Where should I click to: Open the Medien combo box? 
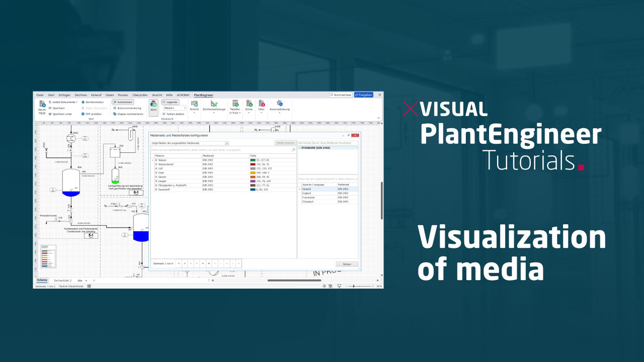(x=175, y=108)
